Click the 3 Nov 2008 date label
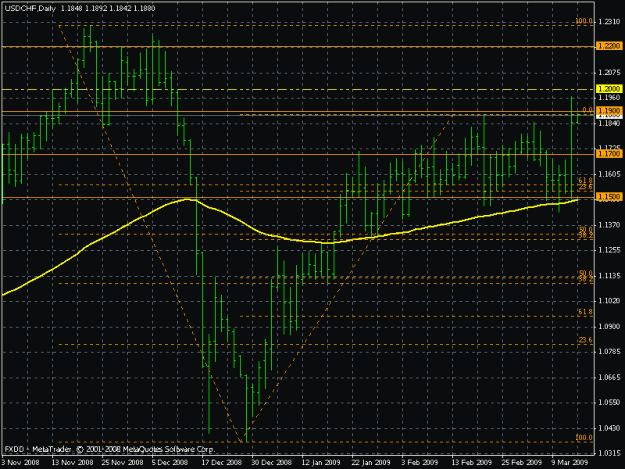625x469 pixels. tap(21, 463)
